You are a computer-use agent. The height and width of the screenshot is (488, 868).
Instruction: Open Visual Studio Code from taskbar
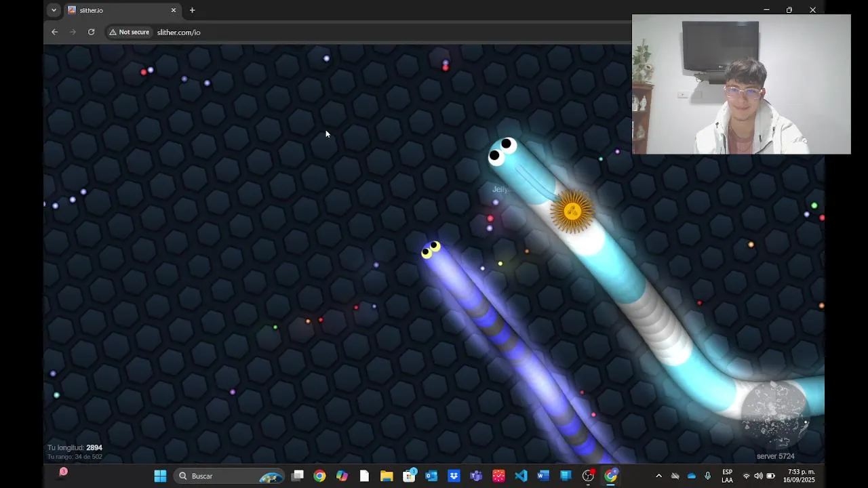coord(521,476)
